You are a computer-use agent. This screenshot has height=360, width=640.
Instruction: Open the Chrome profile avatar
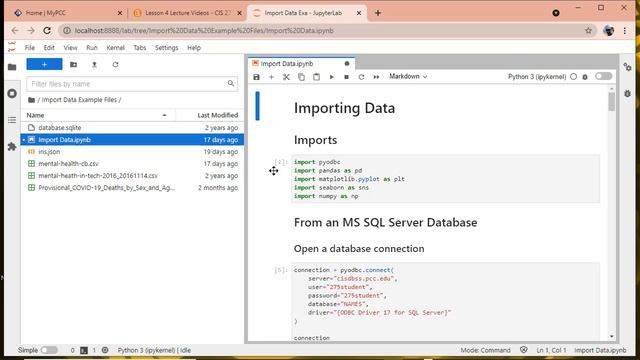[x=609, y=31]
